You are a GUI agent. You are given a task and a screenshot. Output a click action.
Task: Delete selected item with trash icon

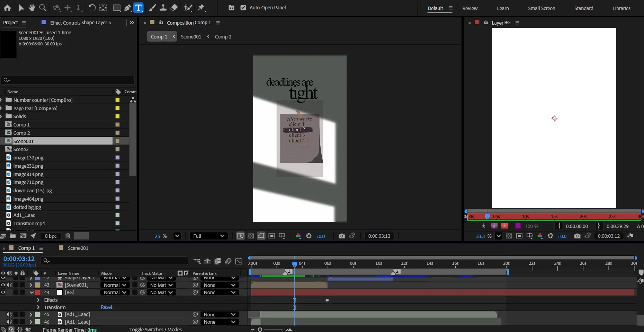[x=68, y=236]
